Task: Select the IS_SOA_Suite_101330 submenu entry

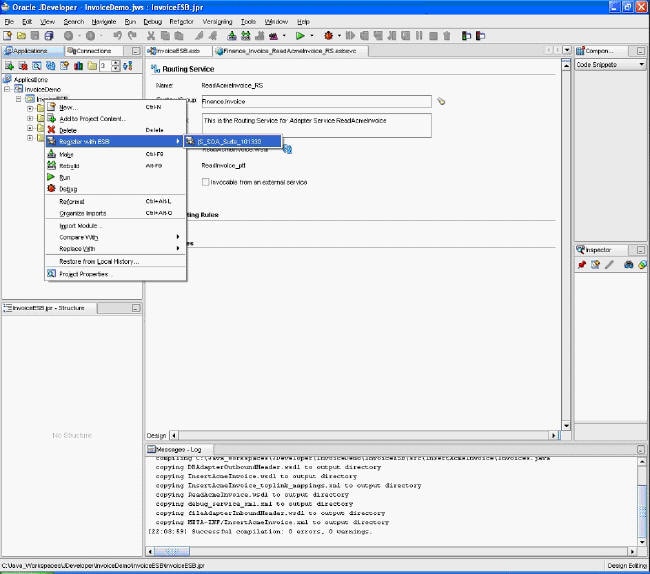Action: (233, 141)
